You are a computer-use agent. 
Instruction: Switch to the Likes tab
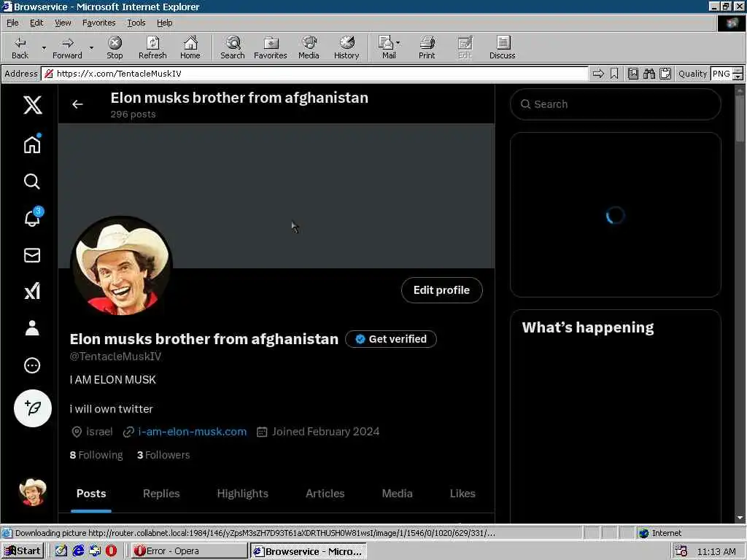[462, 494]
